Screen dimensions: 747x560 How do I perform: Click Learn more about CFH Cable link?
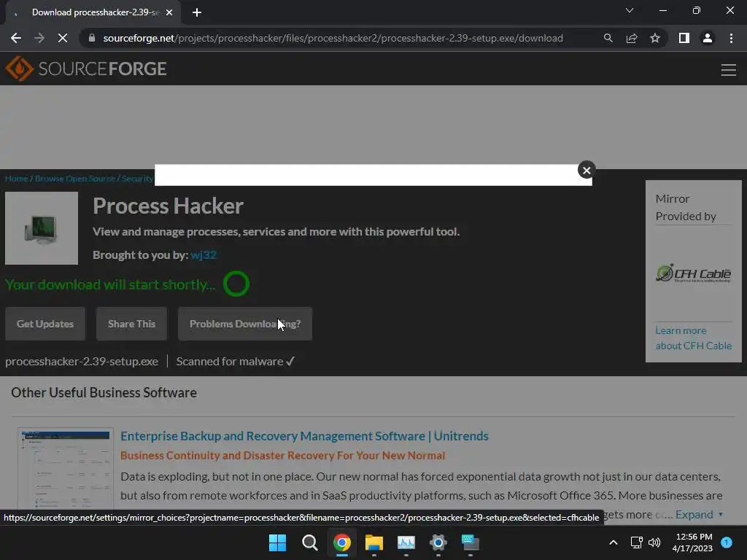pyautogui.click(x=693, y=338)
